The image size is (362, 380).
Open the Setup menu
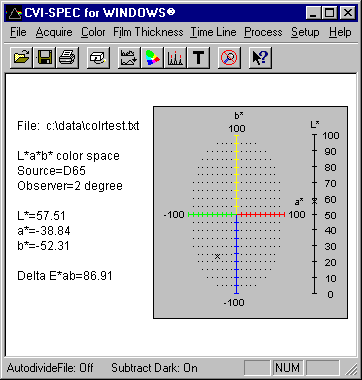[x=305, y=32]
